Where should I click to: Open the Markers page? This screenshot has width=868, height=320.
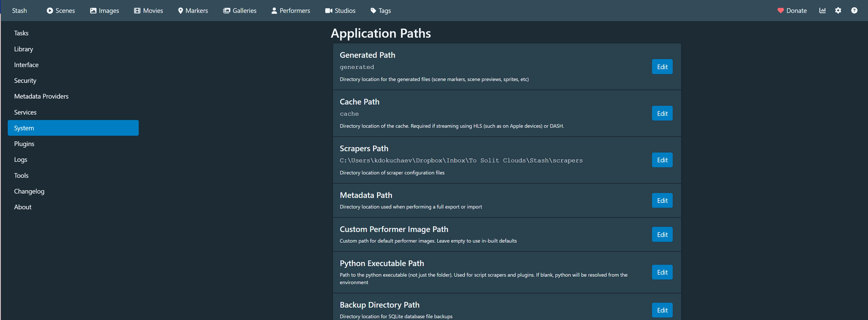click(193, 10)
